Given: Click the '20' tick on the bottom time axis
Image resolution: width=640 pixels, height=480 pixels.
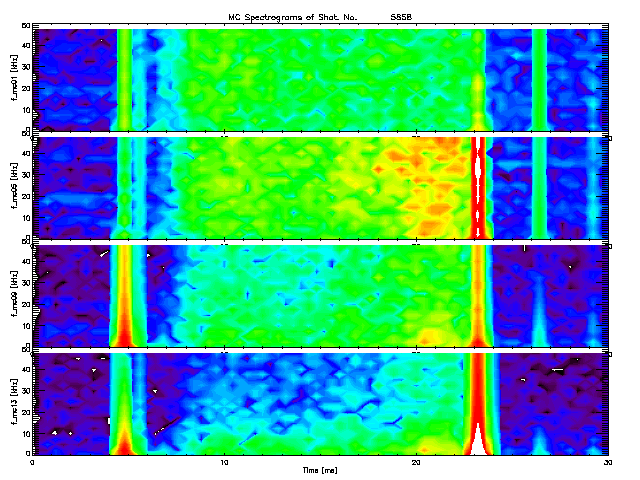Looking at the screenshot, I should [416, 461].
